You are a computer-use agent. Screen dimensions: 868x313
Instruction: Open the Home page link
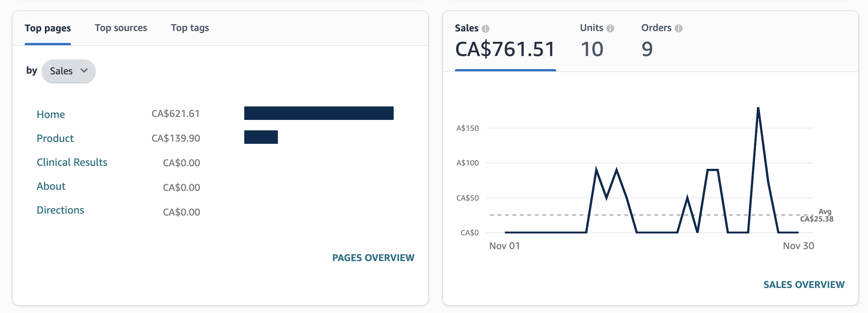51,114
